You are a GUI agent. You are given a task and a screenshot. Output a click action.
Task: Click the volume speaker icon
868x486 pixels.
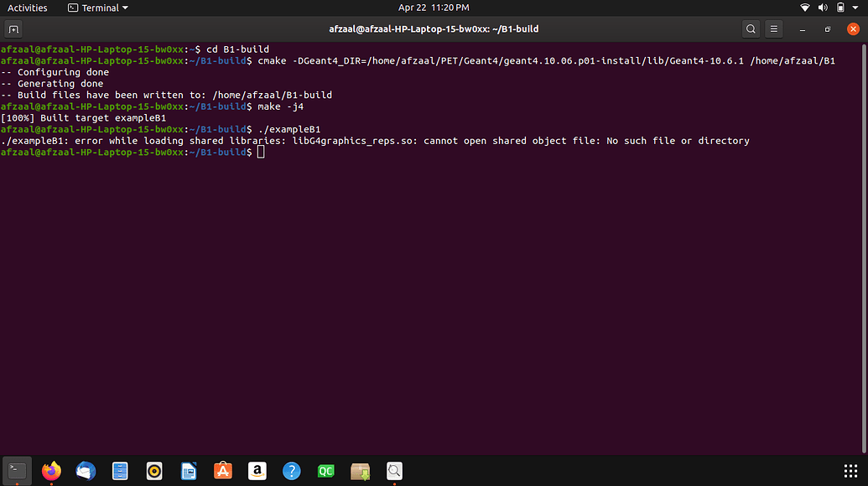tap(823, 8)
